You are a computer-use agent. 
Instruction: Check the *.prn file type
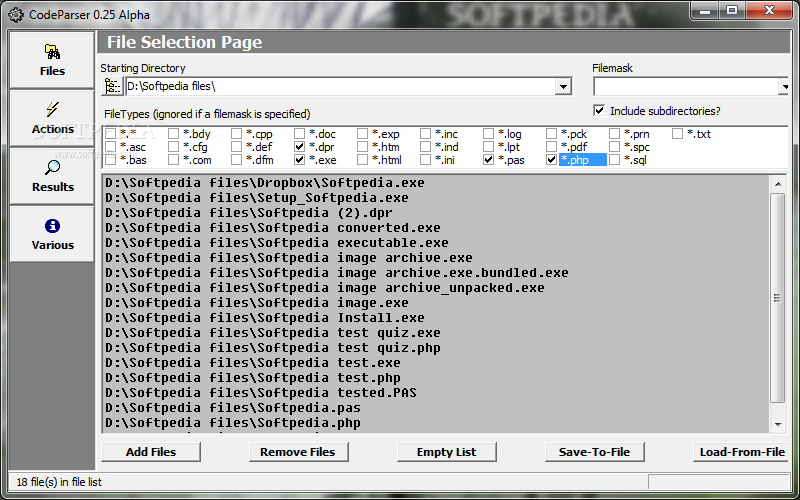coord(614,134)
